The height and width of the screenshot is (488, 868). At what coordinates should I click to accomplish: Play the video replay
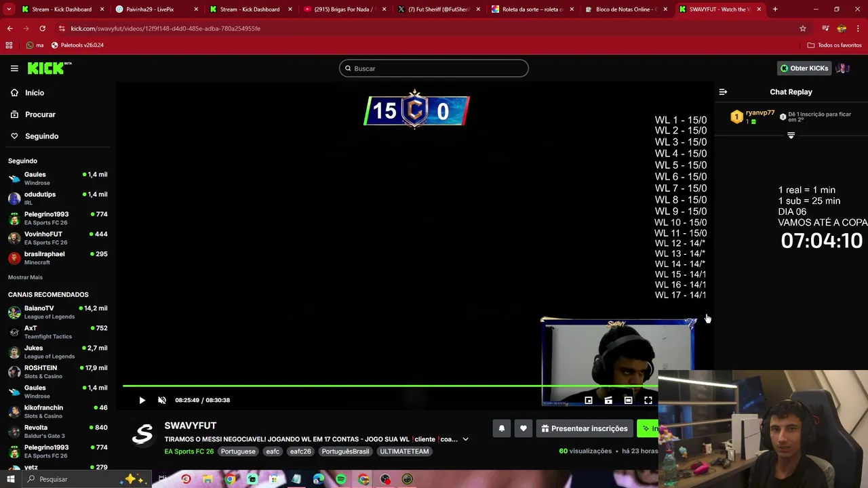pos(142,401)
